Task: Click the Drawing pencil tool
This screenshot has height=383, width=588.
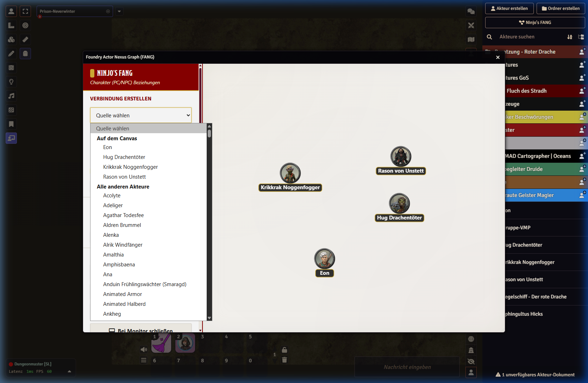Action: [11, 54]
